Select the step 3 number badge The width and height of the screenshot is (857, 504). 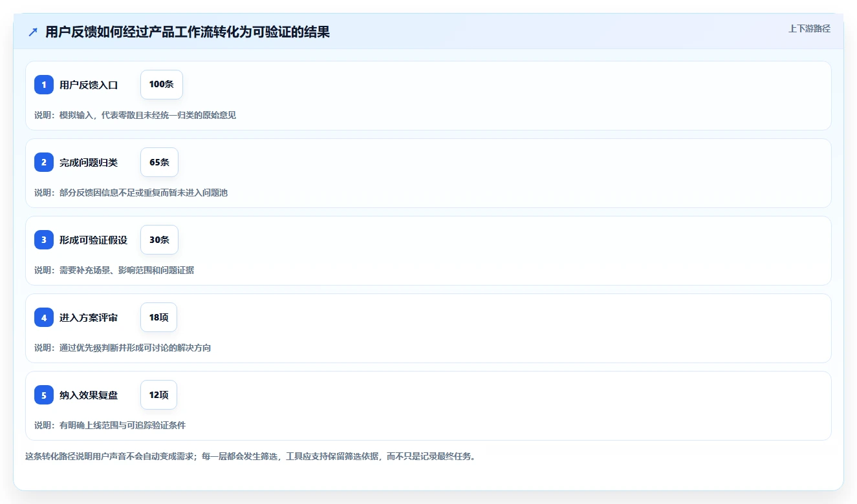click(x=44, y=240)
